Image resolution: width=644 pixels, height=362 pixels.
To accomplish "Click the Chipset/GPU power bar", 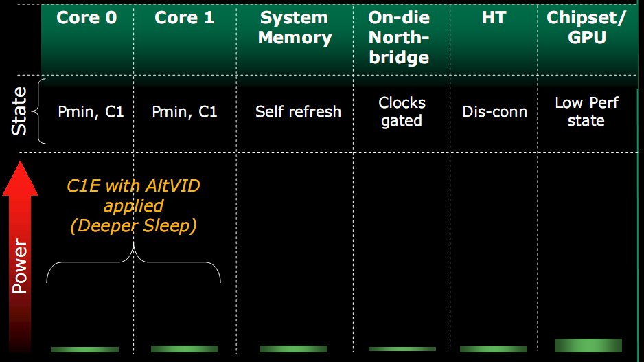I will pyautogui.click(x=588, y=346).
